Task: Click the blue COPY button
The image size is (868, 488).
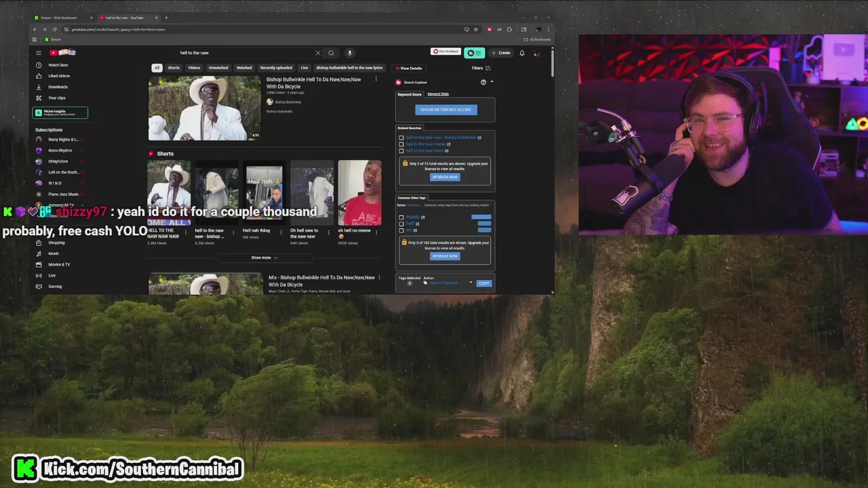Action: 484,283
